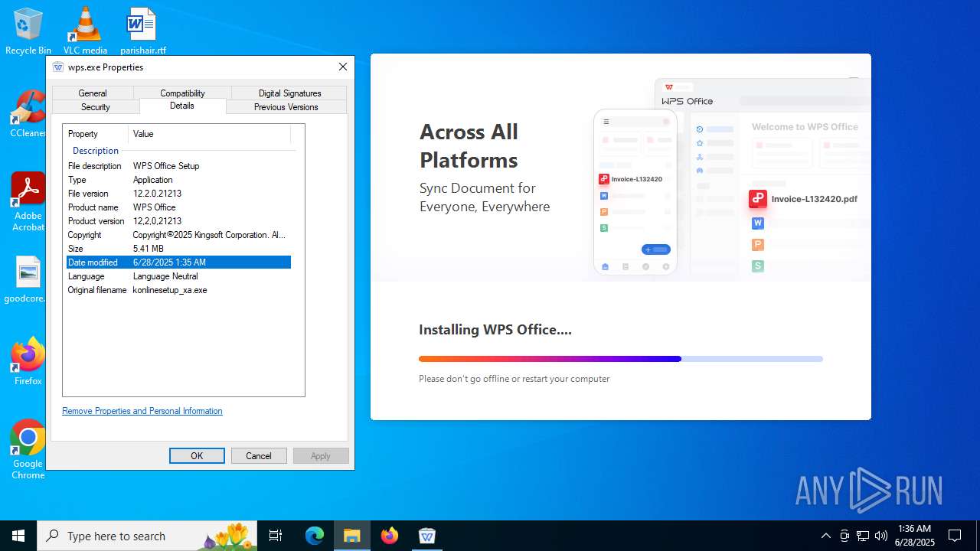Viewport: 980px width, 551px height.
Task: Select the Type Application row
Action: click(178, 180)
